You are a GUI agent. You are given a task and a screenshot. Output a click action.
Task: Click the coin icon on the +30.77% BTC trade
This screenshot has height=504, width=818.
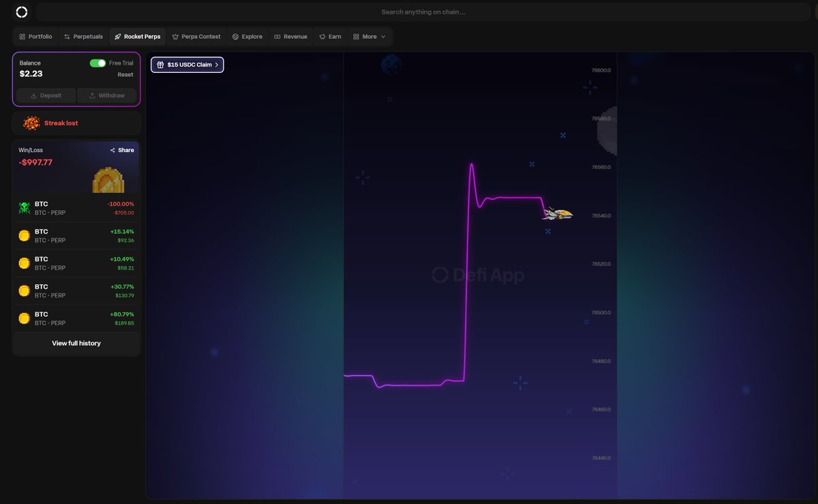pos(24,291)
